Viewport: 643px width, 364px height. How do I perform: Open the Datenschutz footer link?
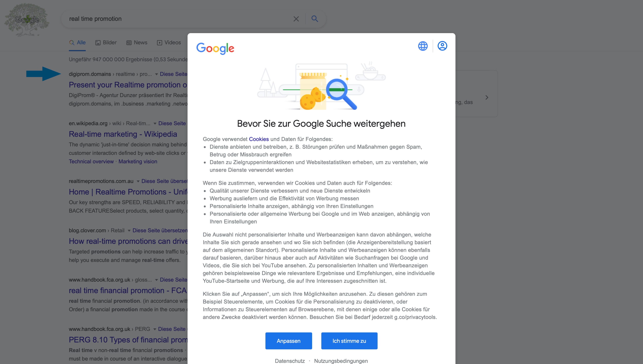290,361
